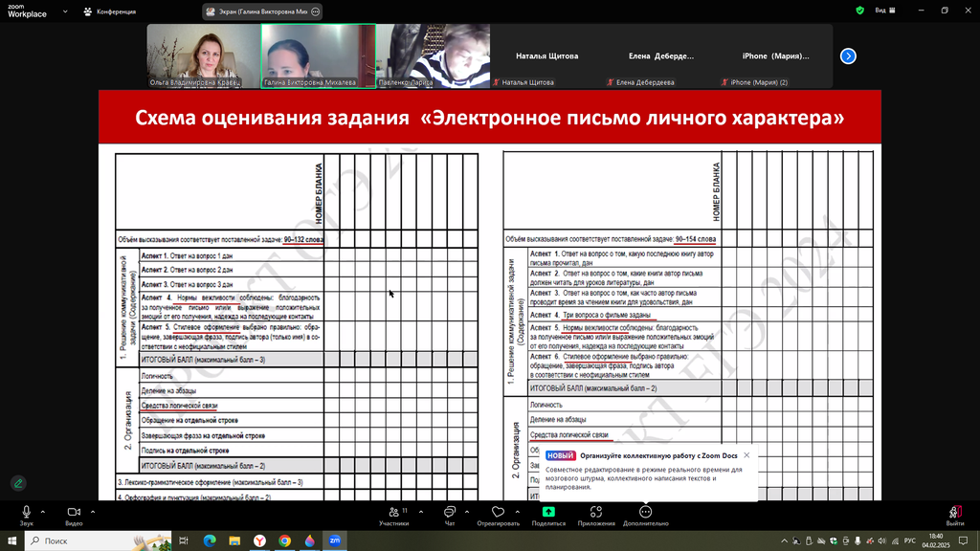Expand the arrow beside Участники

click(x=421, y=512)
